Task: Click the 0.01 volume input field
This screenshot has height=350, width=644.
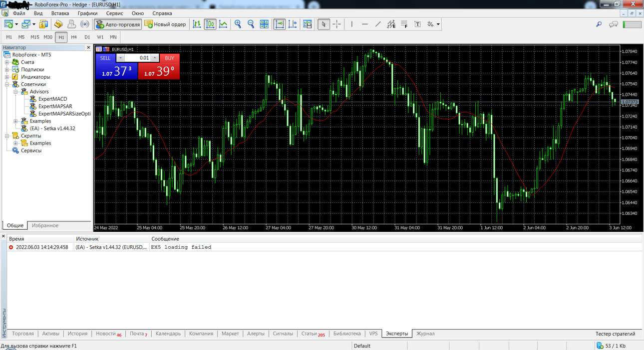Action: coord(137,58)
